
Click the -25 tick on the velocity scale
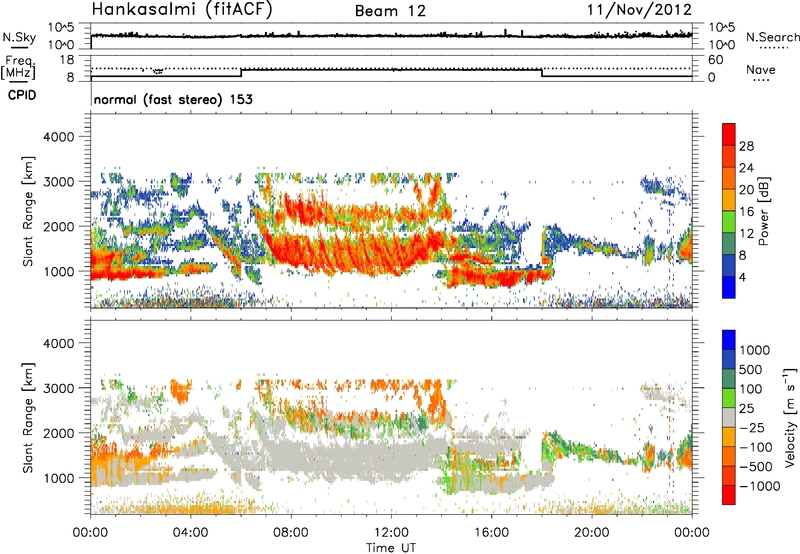click(752, 427)
